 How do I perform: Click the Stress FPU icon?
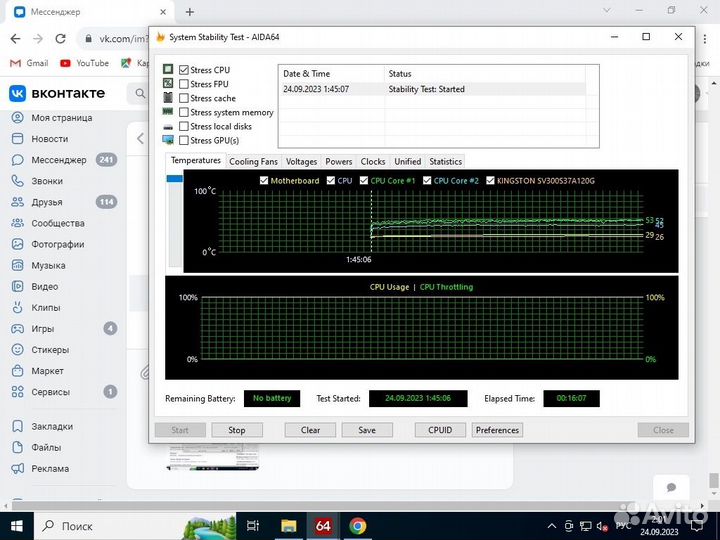click(168, 83)
